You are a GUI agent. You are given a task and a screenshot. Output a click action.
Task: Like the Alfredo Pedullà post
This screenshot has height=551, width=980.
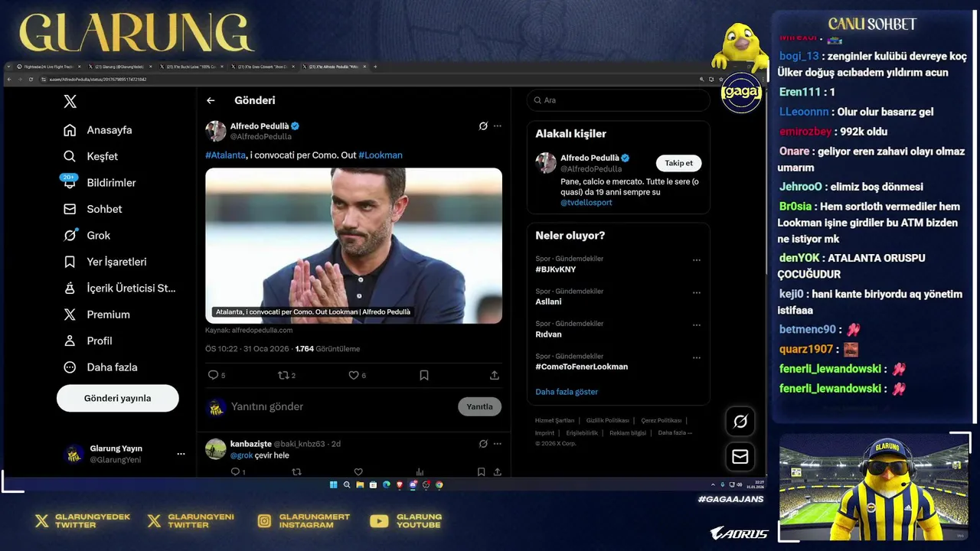pyautogui.click(x=357, y=375)
